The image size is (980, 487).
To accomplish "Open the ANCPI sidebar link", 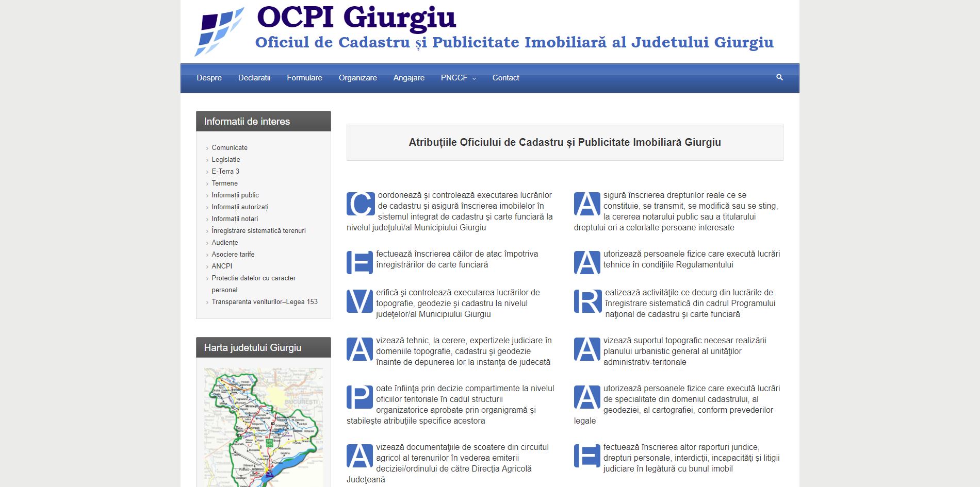I will (x=222, y=266).
